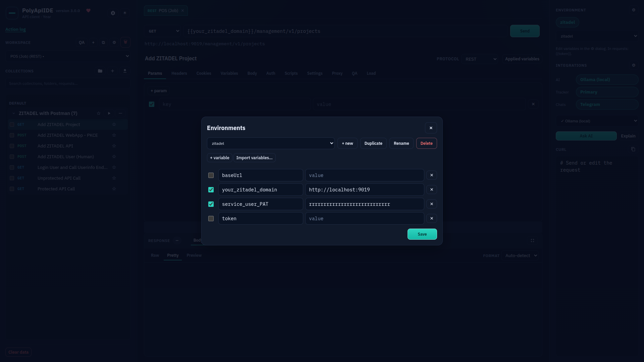Toggle light theme sun icon

point(125,13)
